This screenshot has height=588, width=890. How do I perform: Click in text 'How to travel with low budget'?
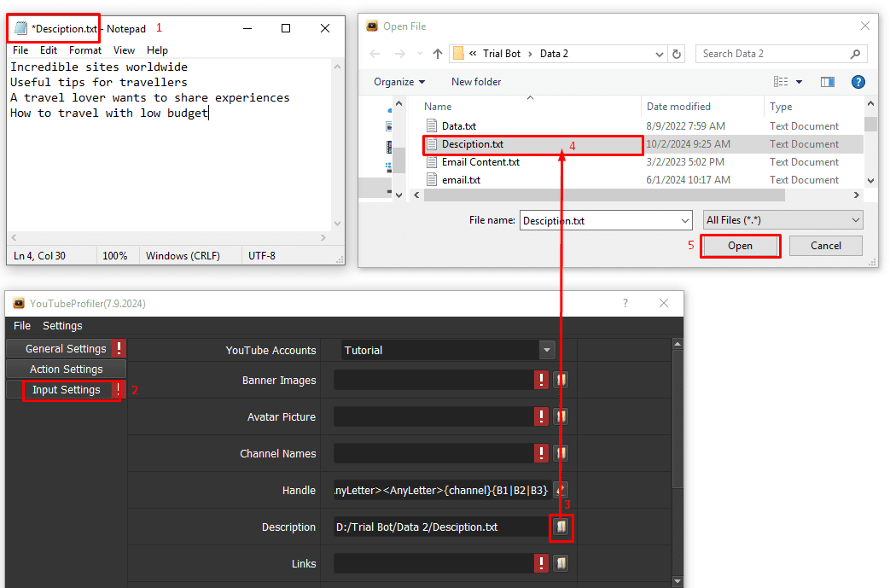pyautogui.click(x=109, y=114)
